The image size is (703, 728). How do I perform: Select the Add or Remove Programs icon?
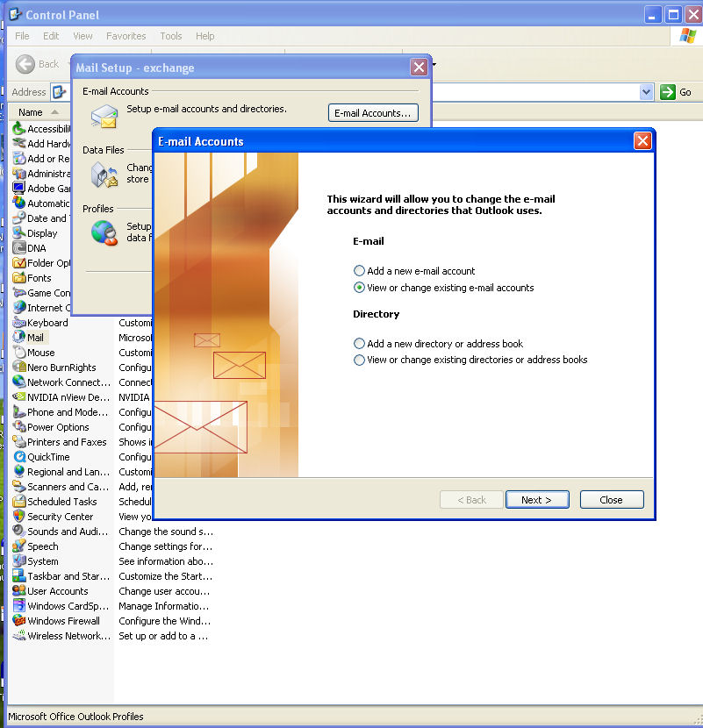coord(19,159)
